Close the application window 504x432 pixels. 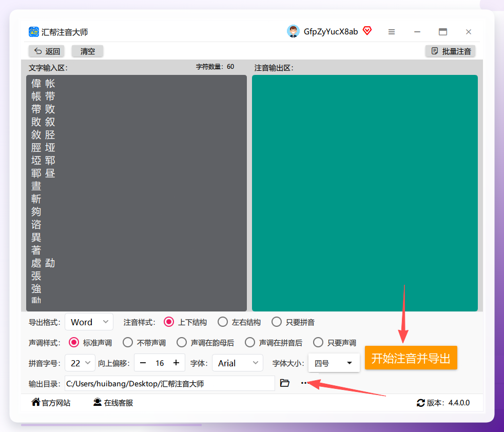(x=468, y=32)
